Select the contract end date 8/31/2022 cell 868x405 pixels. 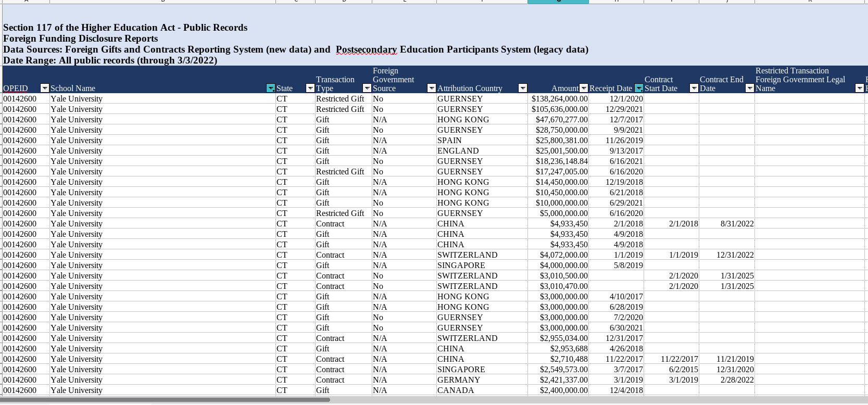727,224
